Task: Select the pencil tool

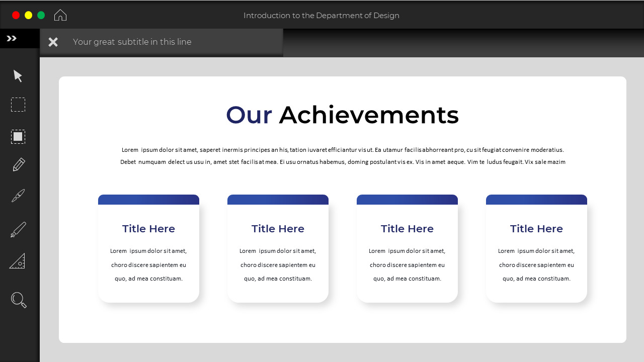Action: (18, 164)
